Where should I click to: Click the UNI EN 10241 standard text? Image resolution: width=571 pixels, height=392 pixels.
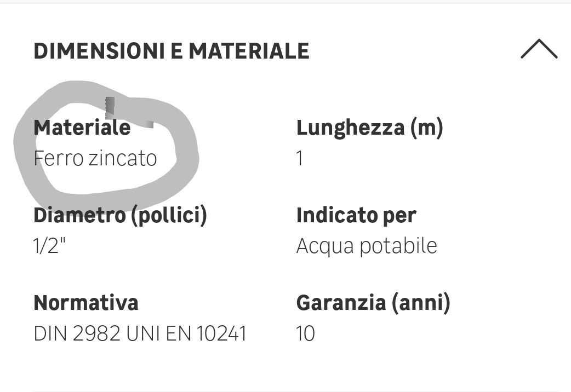pyautogui.click(x=186, y=333)
